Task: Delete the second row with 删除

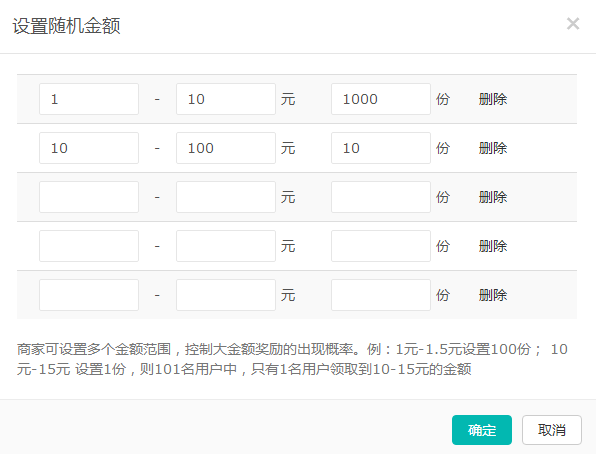Action: point(493,148)
